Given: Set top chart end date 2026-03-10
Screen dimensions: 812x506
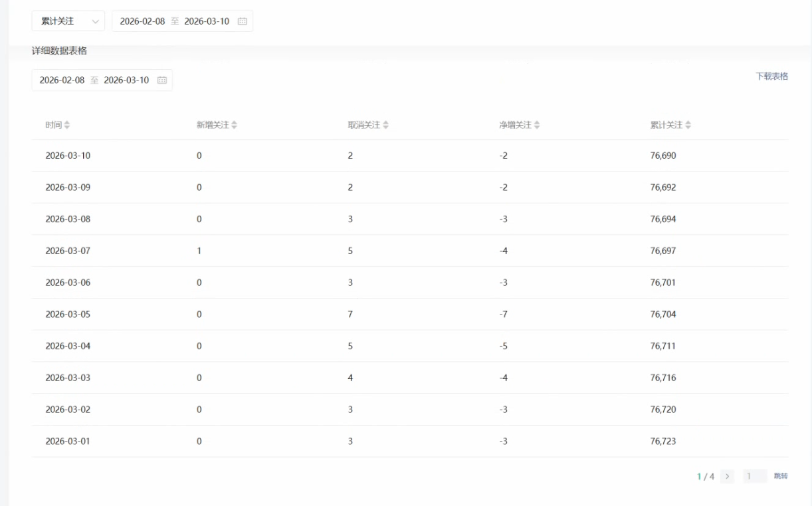Looking at the screenshot, I should tap(207, 21).
